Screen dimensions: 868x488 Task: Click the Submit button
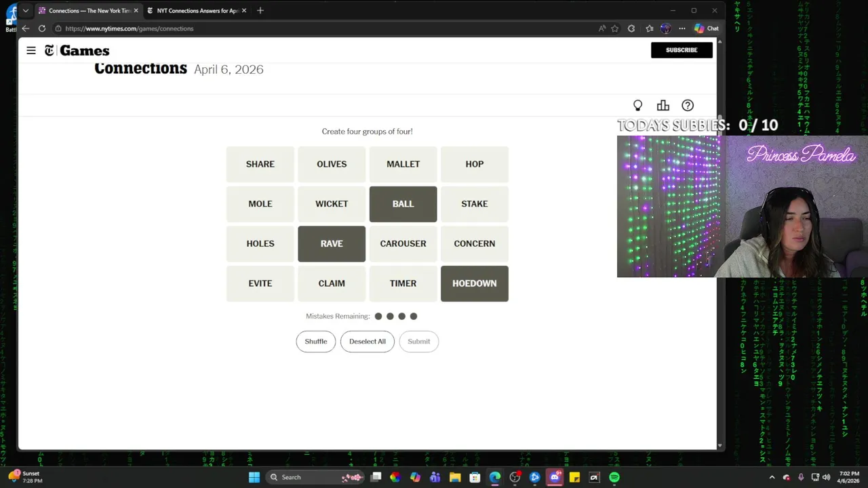pyautogui.click(x=419, y=342)
